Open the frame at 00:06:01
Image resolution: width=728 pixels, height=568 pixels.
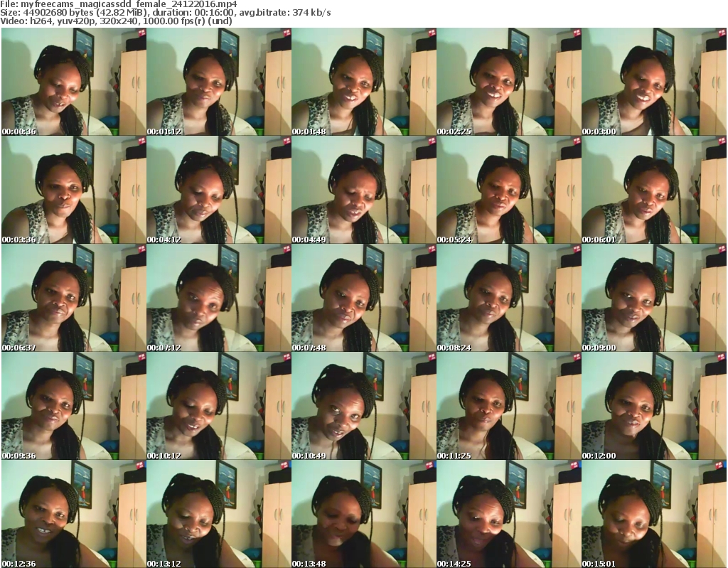(654, 190)
